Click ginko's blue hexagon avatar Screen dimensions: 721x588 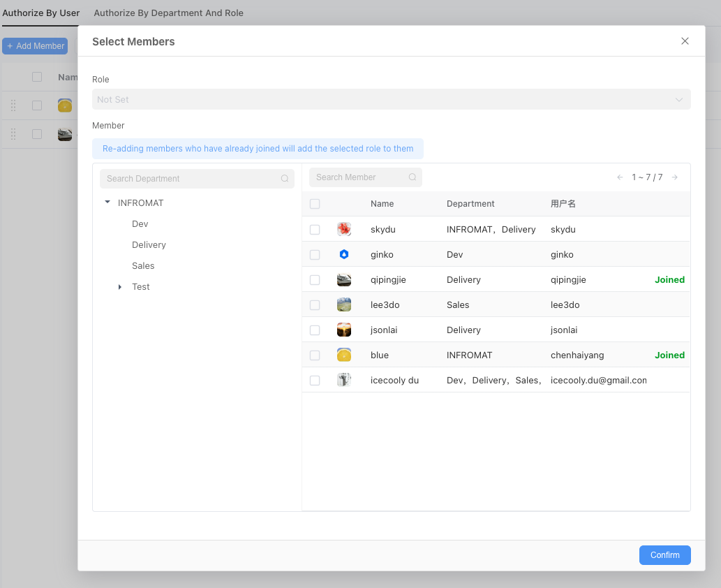pos(343,254)
